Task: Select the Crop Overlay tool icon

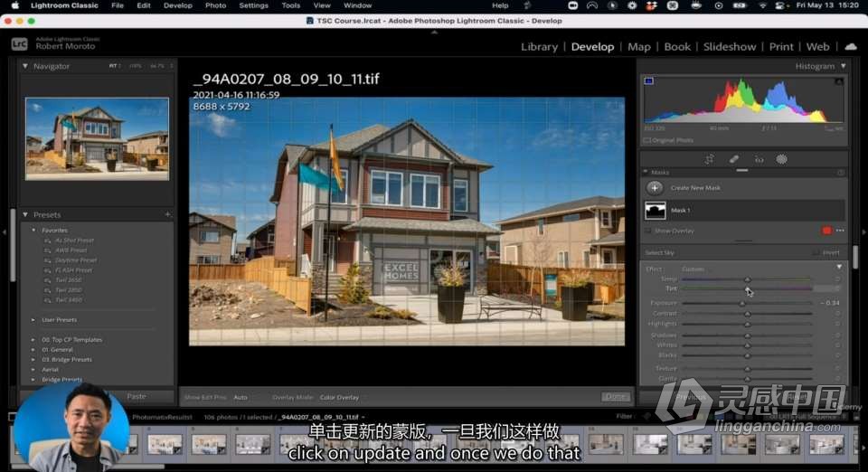Action: [x=708, y=159]
